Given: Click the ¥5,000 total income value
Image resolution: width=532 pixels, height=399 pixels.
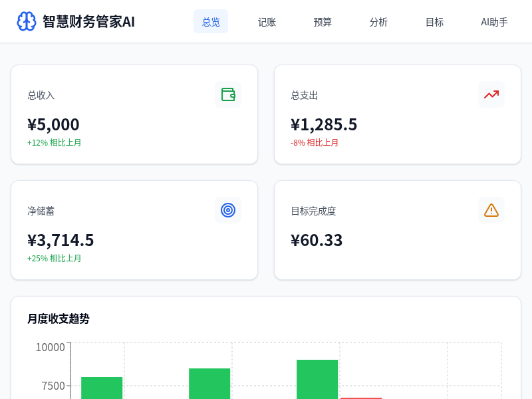Looking at the screenshot, I should pos(53,124).
